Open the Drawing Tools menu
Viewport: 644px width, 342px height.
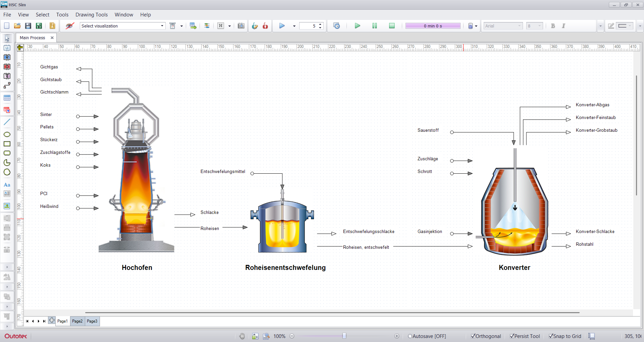coord(91,15)
